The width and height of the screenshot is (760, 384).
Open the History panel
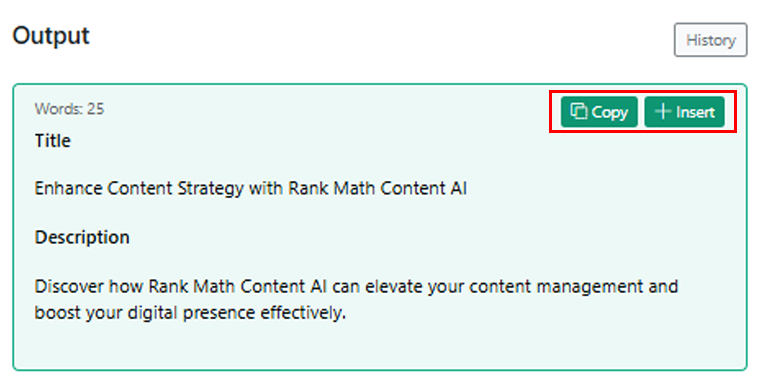(711, 40)
